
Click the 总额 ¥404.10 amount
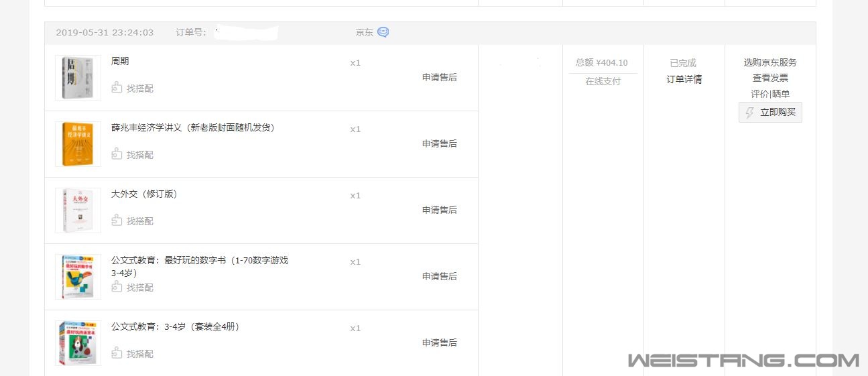(x=602, y=62)
